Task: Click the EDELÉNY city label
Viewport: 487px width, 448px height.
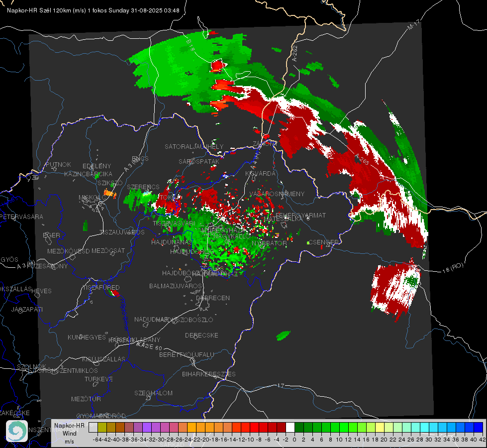Action: pos(97,166)
